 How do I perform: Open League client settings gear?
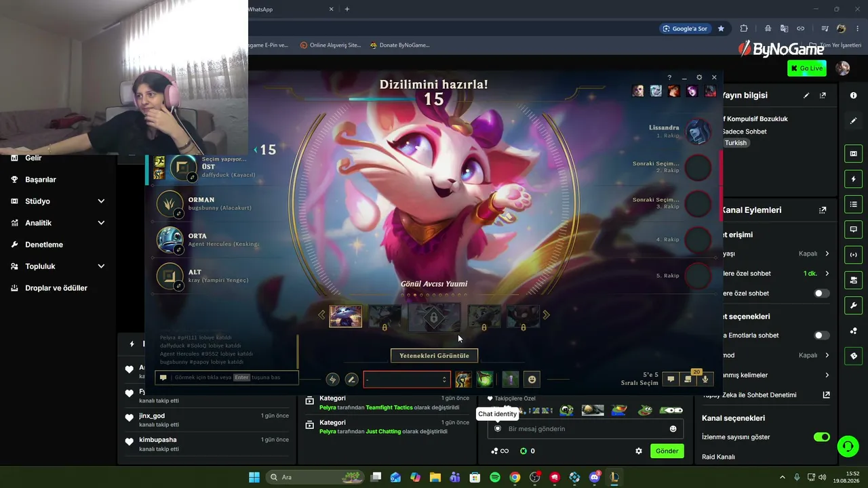pyautogui.click(x=699, y=77)
